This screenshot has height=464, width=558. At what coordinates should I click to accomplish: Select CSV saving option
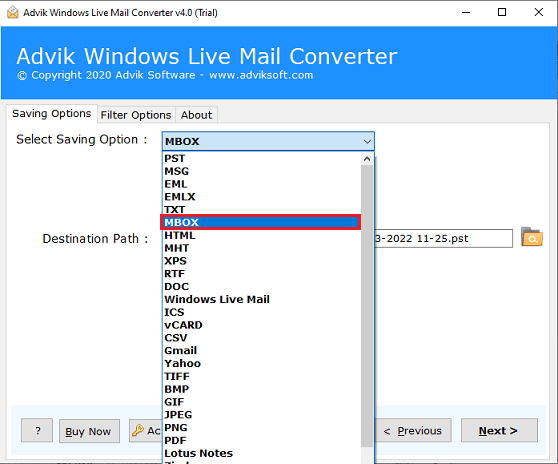tap(262, 338)
